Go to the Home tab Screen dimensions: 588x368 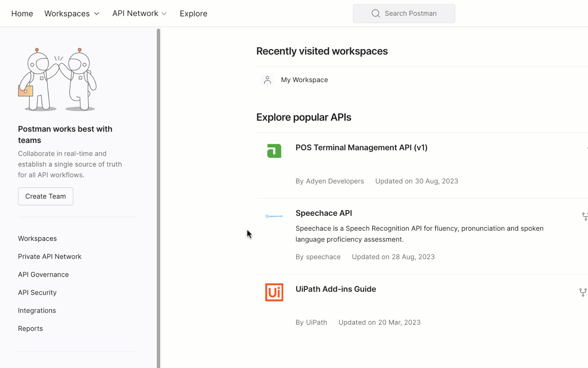click(22, 14)
